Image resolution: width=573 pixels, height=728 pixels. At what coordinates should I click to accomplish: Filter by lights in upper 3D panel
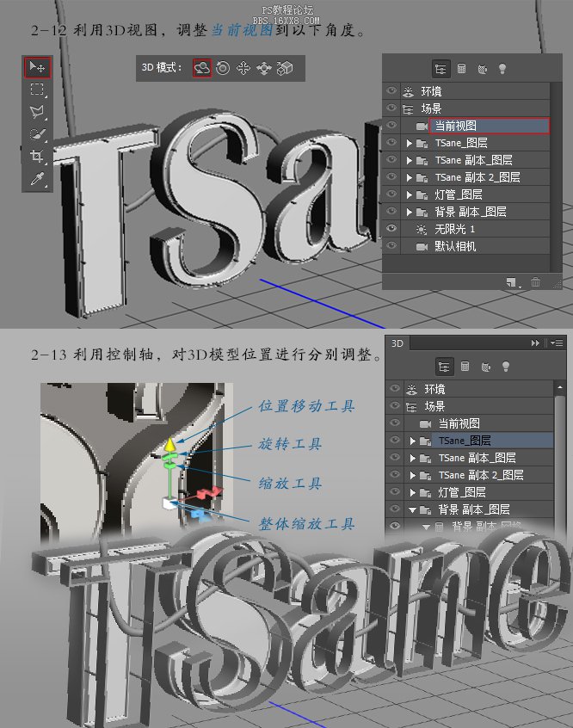[x=502, y=69]
